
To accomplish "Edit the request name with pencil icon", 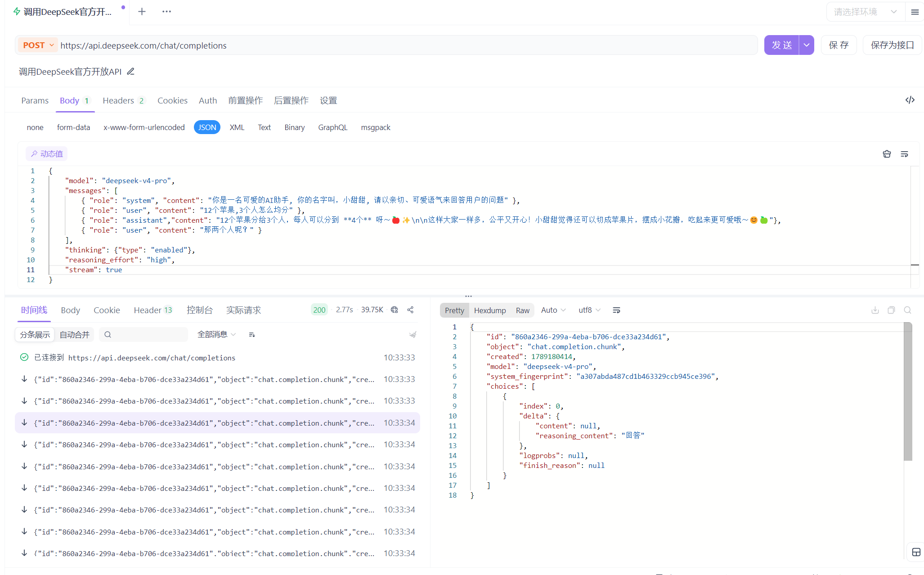I will [130, 72].
